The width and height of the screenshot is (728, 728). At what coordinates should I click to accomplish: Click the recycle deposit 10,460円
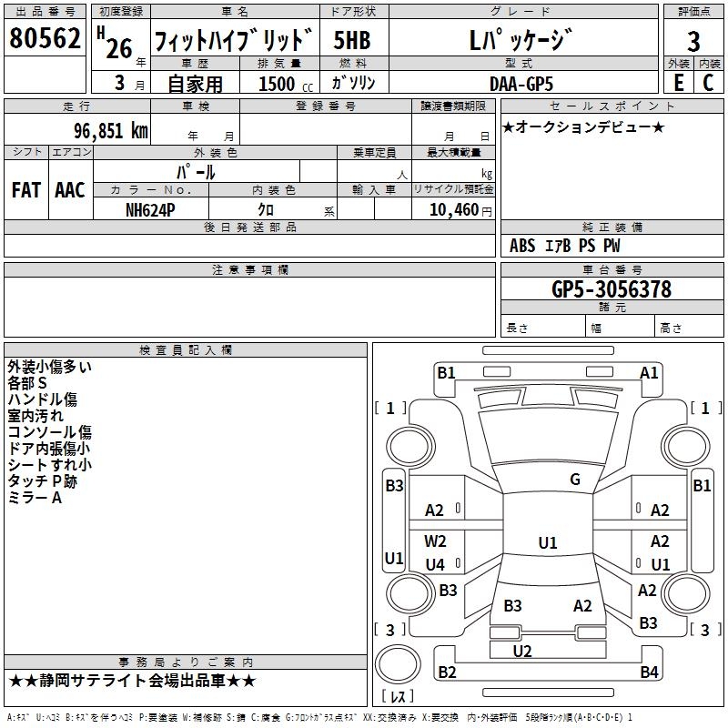(x=460, y=210)
